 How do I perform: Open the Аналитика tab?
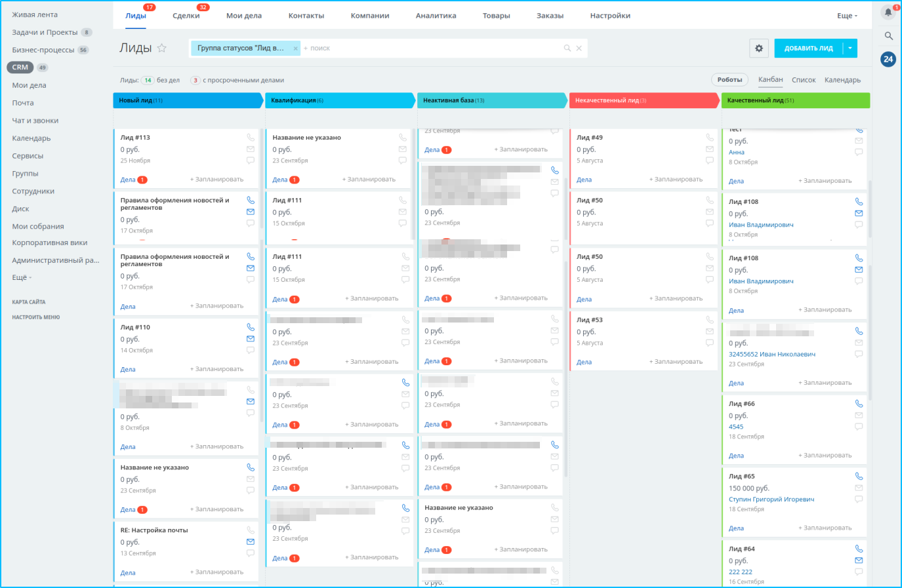point(436,16)
